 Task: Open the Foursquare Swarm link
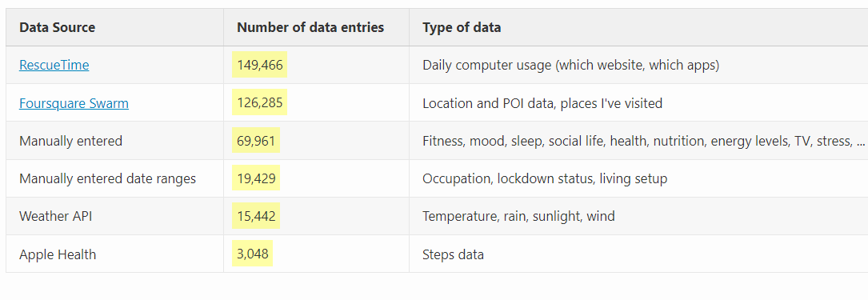coord(74,103)
